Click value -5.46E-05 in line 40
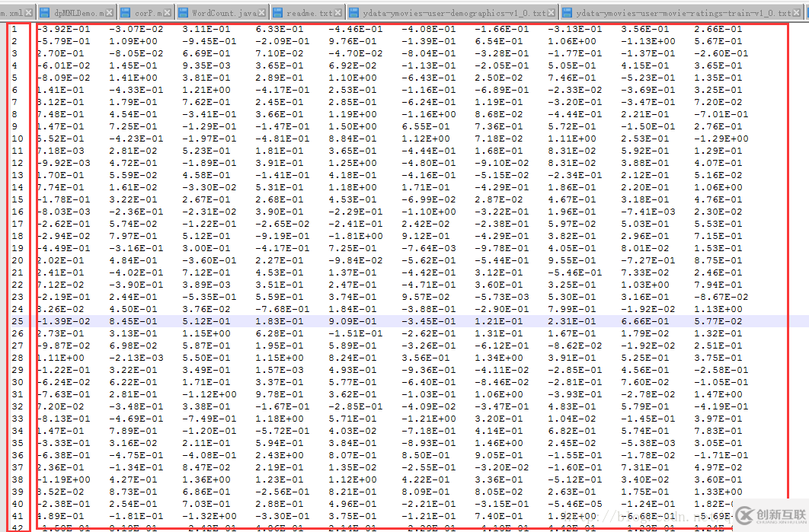The height and width of the screenshot is (532, 809). coord(575,504)
